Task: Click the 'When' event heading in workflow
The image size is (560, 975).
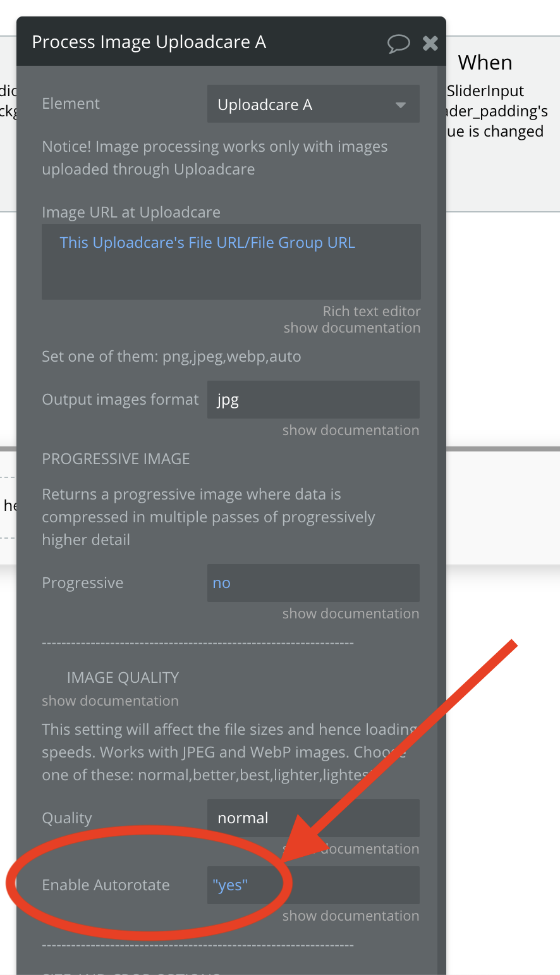Action: tap(485, 63)
